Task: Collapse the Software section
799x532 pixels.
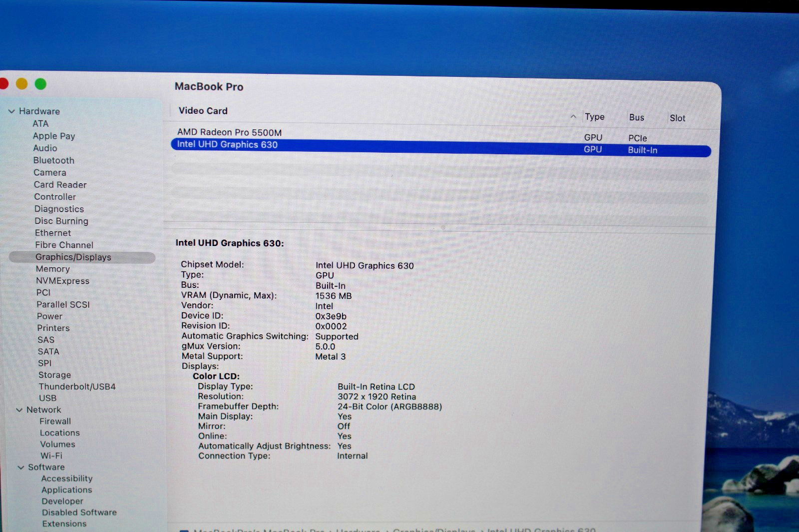Action: pyautogui.click(x=21, y=468)
